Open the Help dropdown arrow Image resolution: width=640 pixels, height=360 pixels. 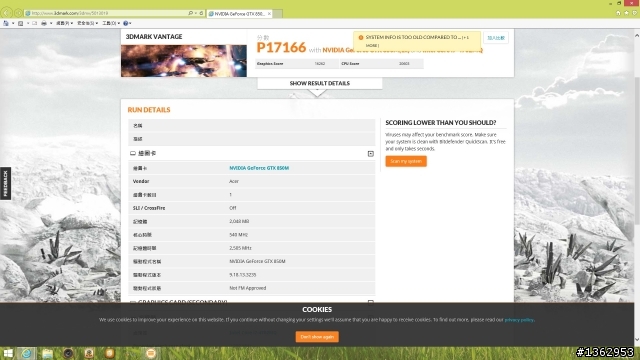pos(130,23)
